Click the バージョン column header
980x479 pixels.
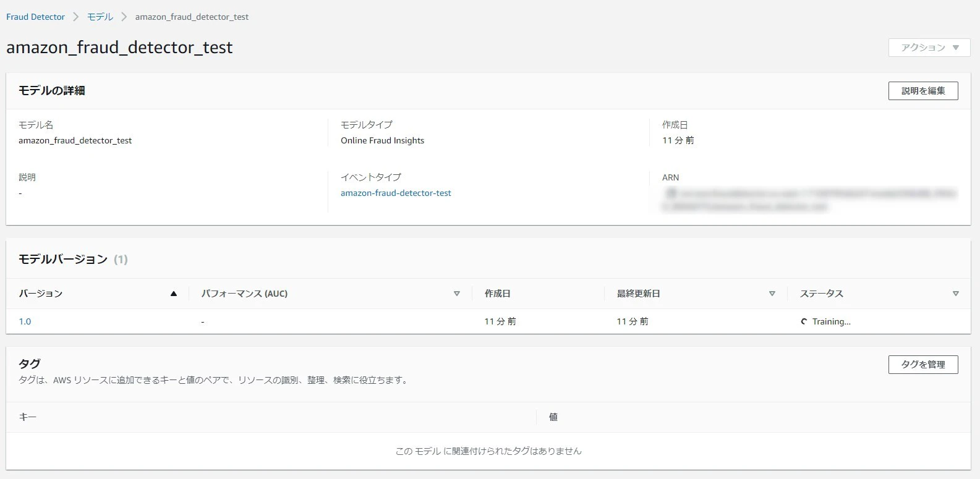coord(41,294)
